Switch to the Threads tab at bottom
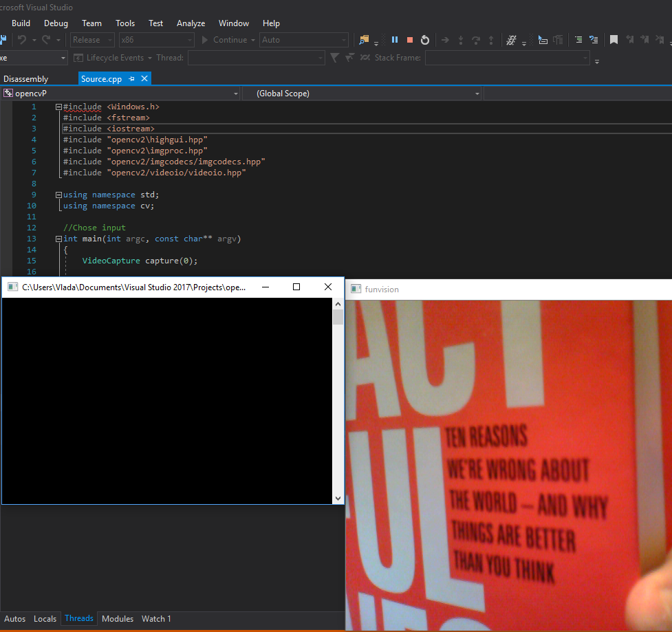This screenshot has width=672, height=632. click(x=78, y=618)
